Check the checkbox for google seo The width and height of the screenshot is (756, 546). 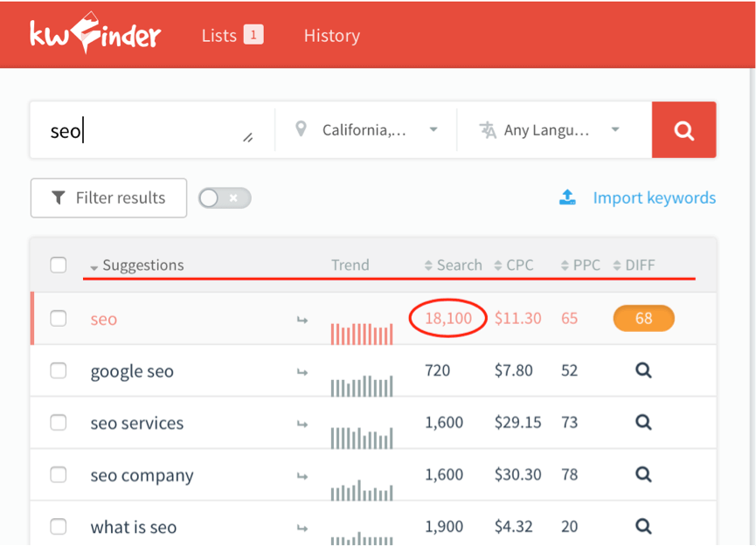pyautogui.click(x=59, y=370)
